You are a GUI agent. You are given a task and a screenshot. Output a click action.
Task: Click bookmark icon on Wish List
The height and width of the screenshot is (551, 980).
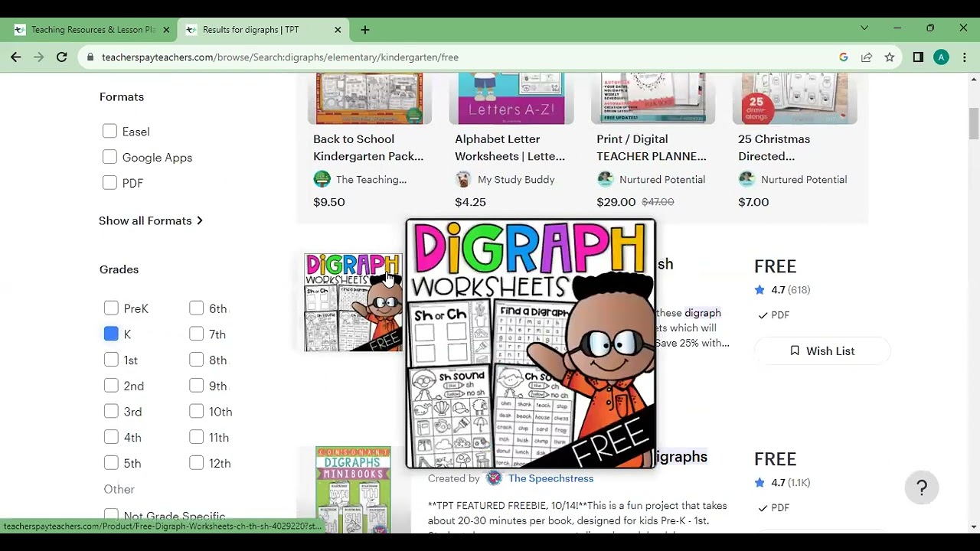coord(795,350)
